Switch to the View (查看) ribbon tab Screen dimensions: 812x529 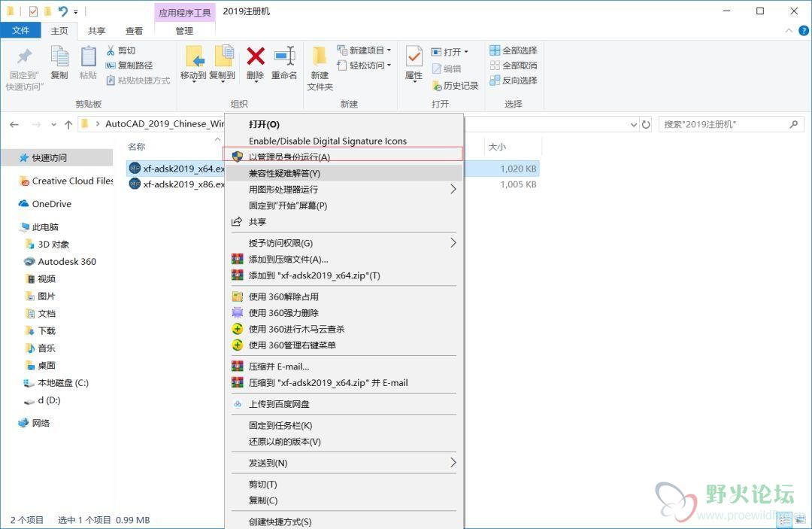point(134,31)
